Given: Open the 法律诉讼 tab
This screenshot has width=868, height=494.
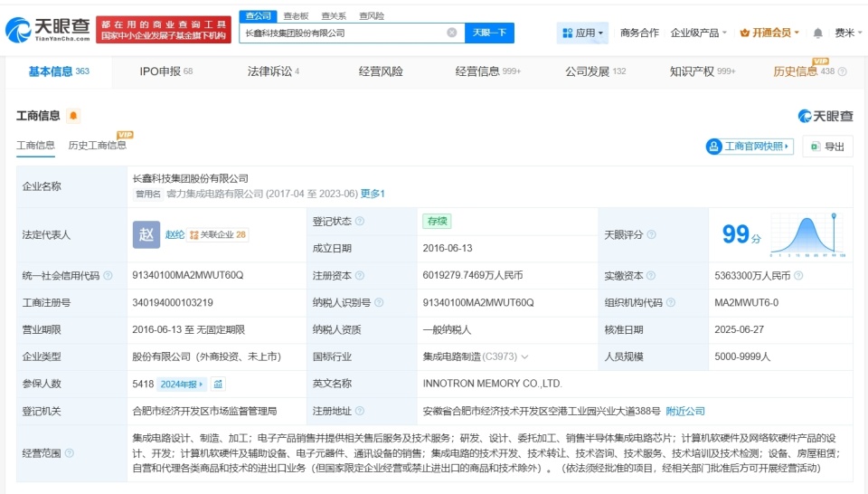Looking at the screenshot, I should coord(273,71).
